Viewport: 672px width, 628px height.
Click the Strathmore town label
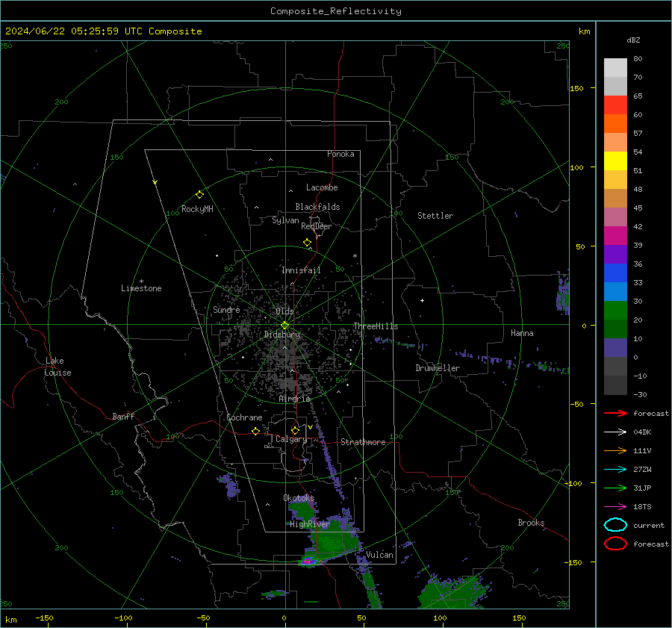(x=363, y=442)
